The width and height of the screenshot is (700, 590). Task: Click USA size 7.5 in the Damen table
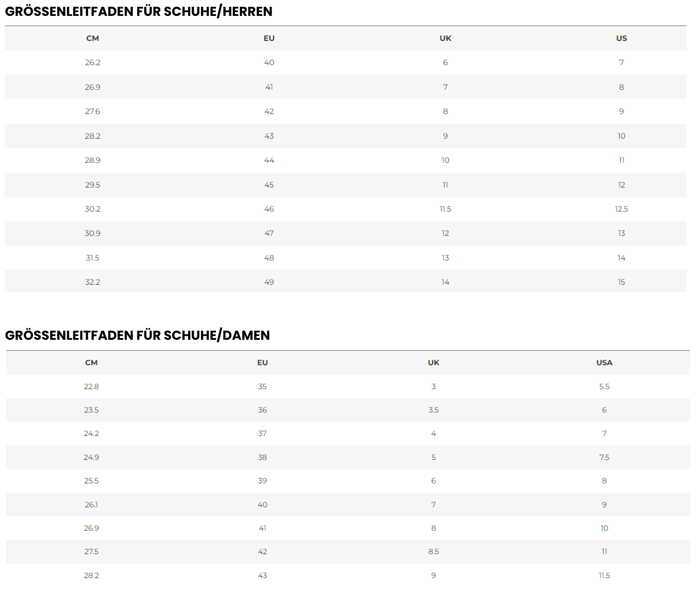604,457
